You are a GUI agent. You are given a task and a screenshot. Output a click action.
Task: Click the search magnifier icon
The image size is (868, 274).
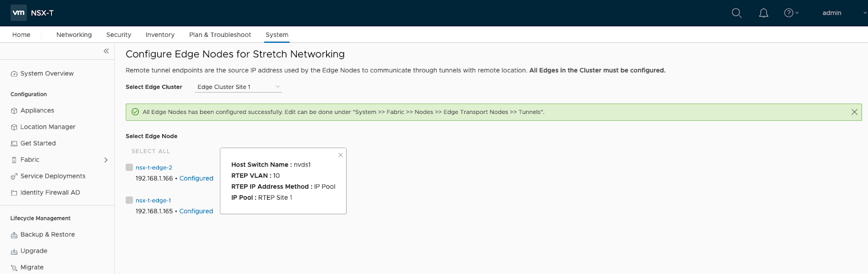coord(736,13)
